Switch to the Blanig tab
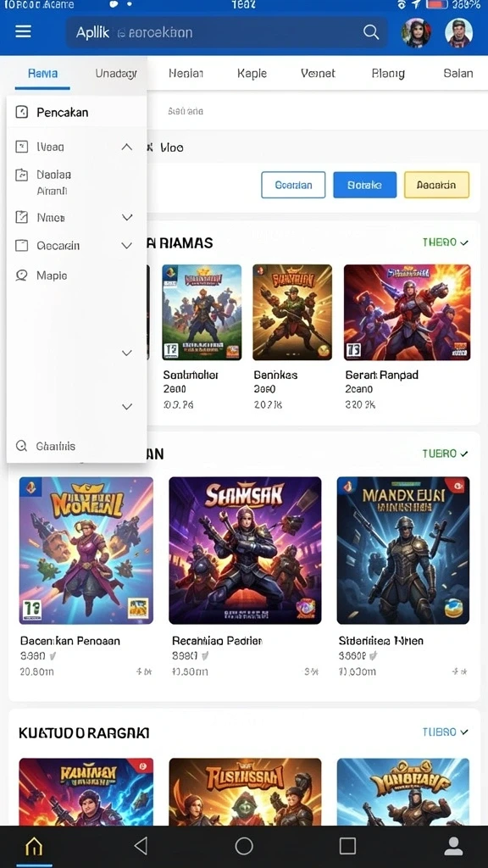The height and width of the screenshot is (868, 488). tap(388, 73)
